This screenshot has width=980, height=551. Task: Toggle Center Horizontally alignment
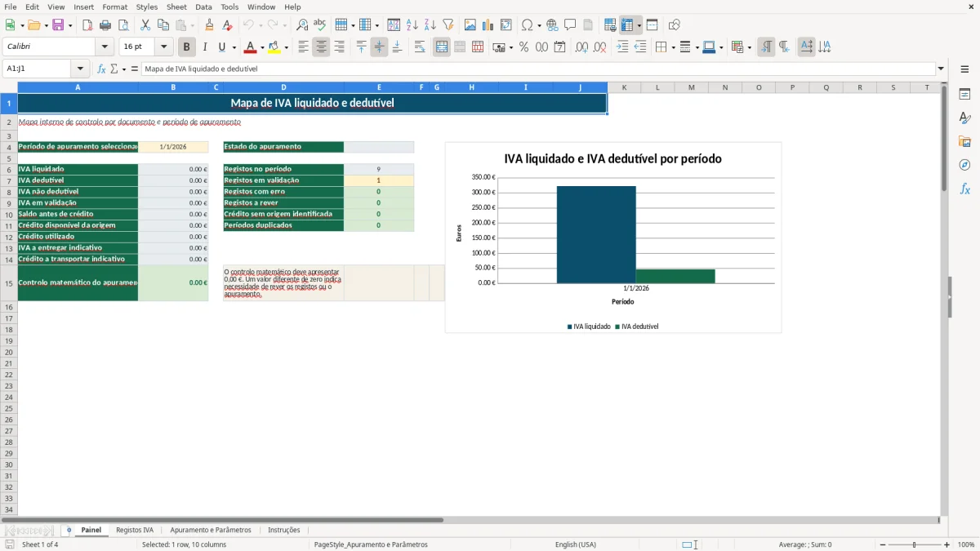pyautogui.click(x=321, y=47)
